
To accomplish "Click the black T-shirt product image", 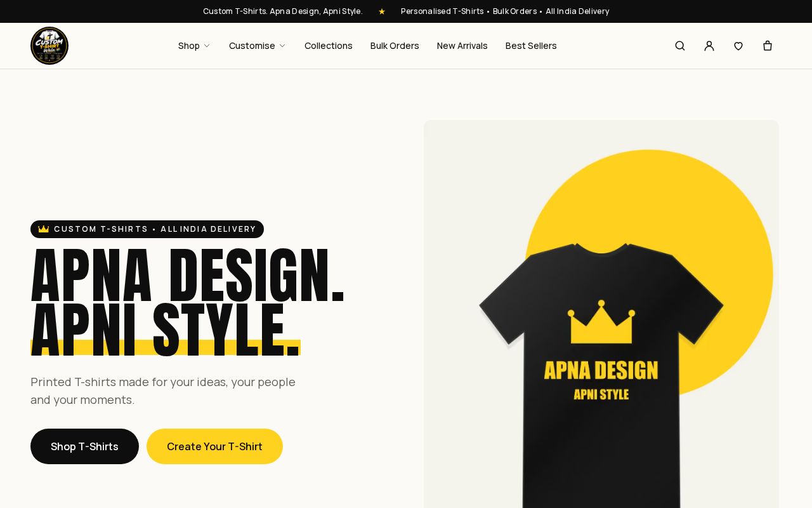I will pos(601,375).
